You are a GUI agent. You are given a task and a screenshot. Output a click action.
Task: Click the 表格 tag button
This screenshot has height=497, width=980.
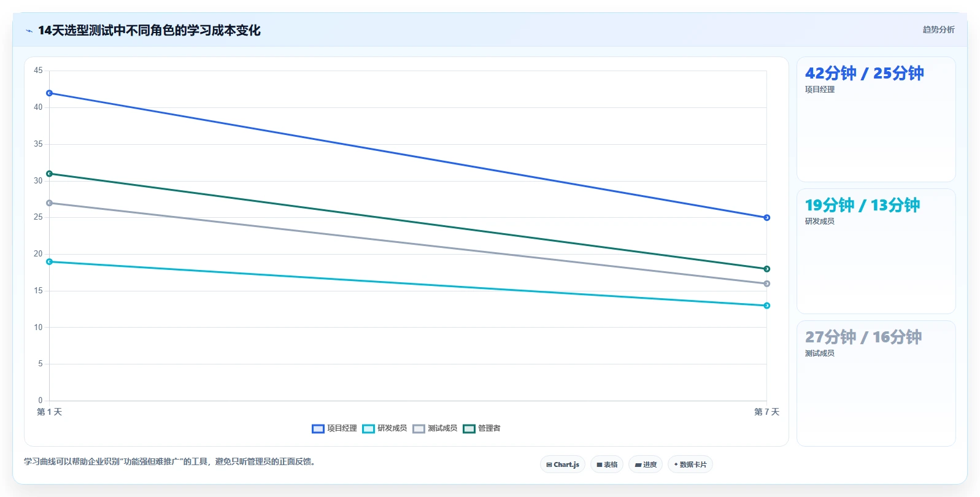pyautogui.click(x=607, y=464)
